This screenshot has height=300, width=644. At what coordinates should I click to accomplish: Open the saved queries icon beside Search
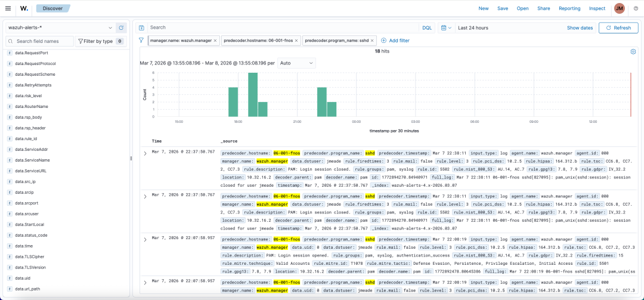pyautogui.click(x=141, y=27)
